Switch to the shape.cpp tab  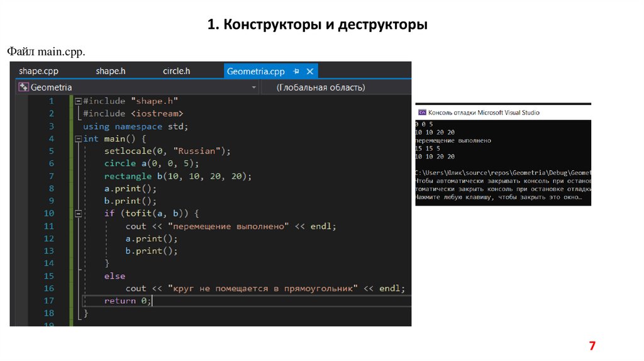click(x=38, y=71)
